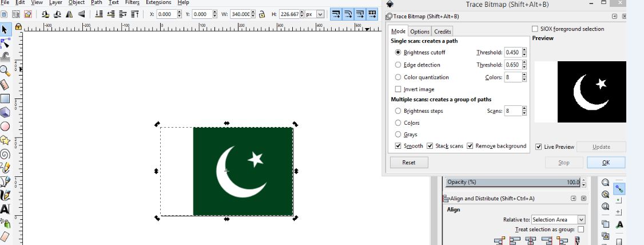Uncheck the Stack scans checkbox

point(430,145)
